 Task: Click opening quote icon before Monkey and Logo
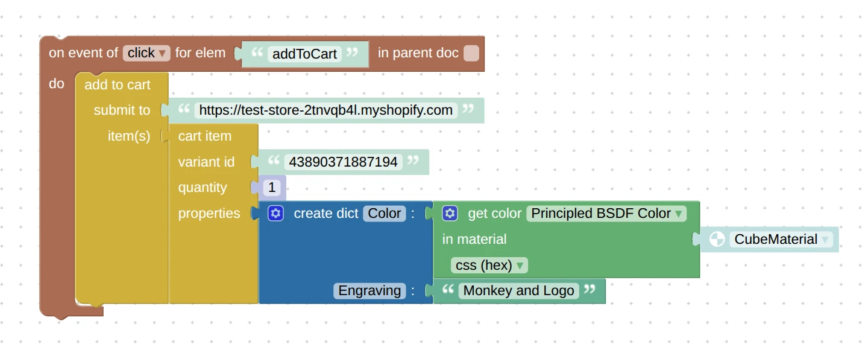[448, 290]
